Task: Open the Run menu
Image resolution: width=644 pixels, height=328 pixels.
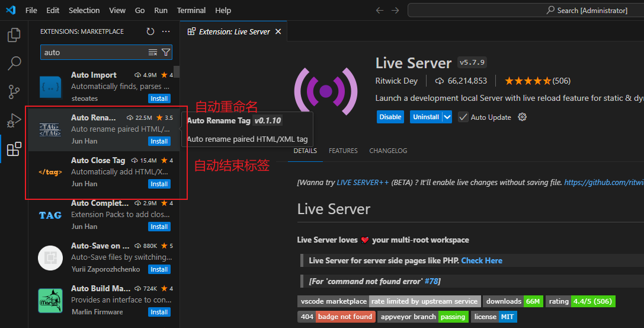Action: (x=161, y=10)
